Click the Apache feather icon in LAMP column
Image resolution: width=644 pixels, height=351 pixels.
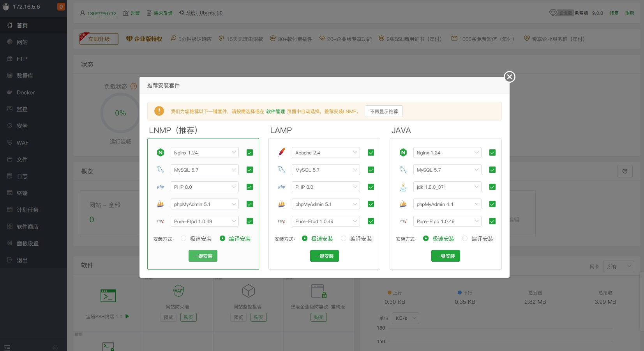282,152
